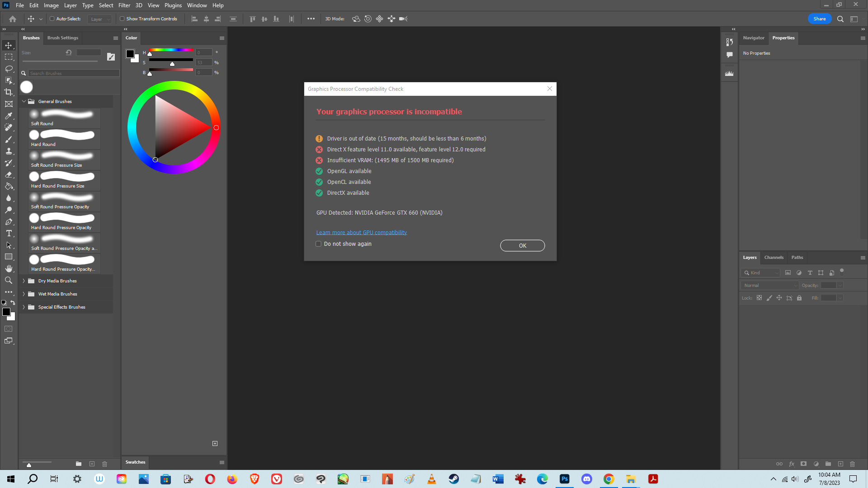Enable Show Transform Controls checkbox

pos(122,19)
